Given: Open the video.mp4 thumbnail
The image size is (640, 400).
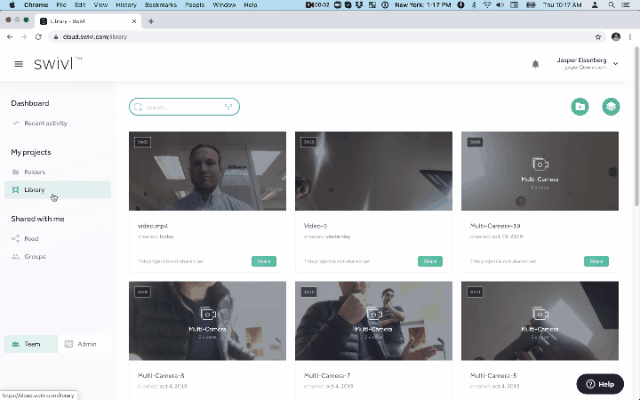Looking at the screenshot, I should 207,171.
